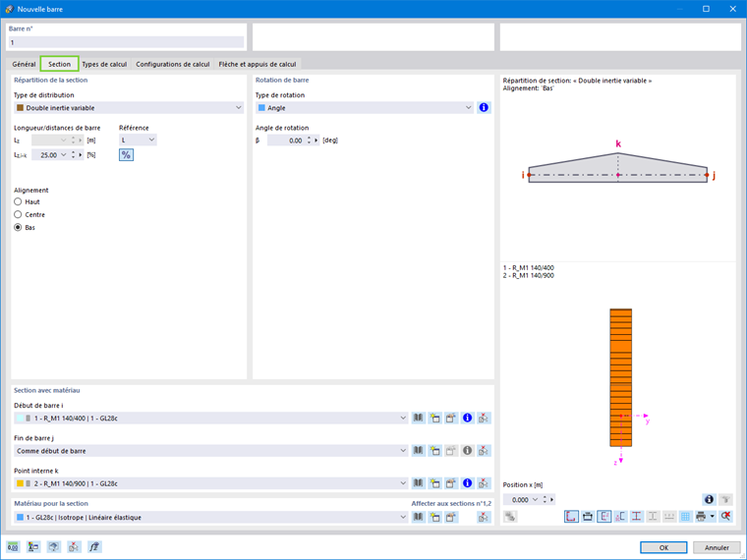747x560 pixels.
Task: Toggle the section axes view icon
Action: tap(603, 516)
